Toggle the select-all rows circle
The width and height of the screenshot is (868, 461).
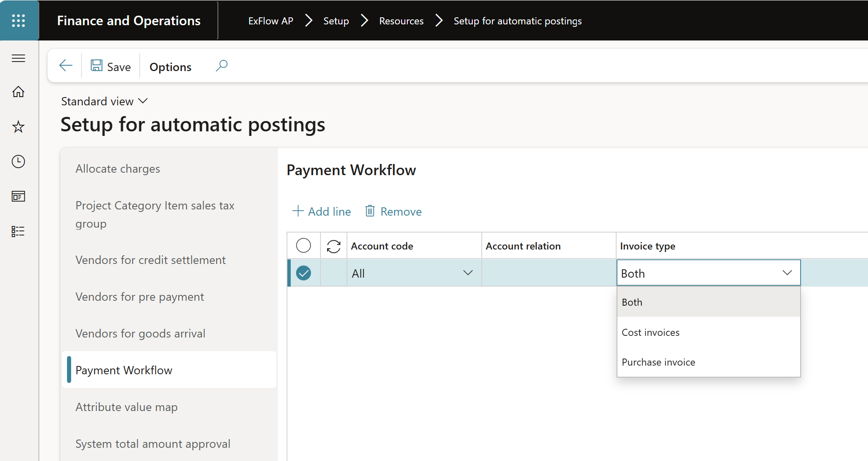304,245
